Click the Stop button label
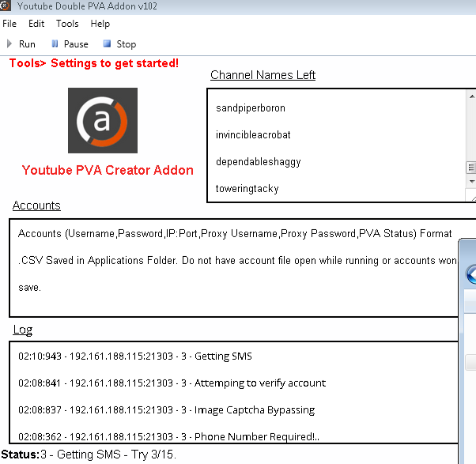The height and width of the screenshot is (464, 476). pyautogui.click(x=127, y=44)
